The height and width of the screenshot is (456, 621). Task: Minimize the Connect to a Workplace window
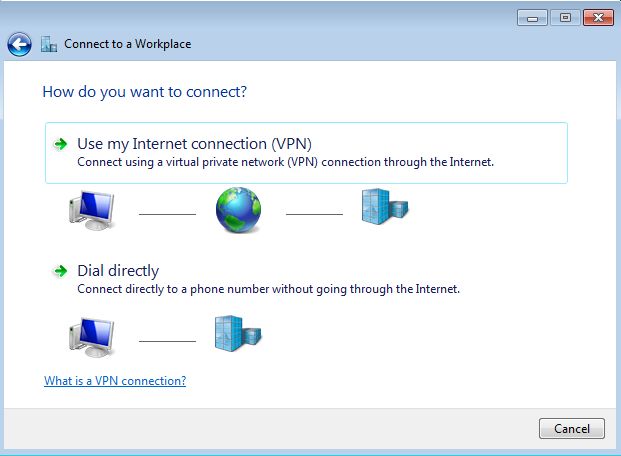(532, 18)
